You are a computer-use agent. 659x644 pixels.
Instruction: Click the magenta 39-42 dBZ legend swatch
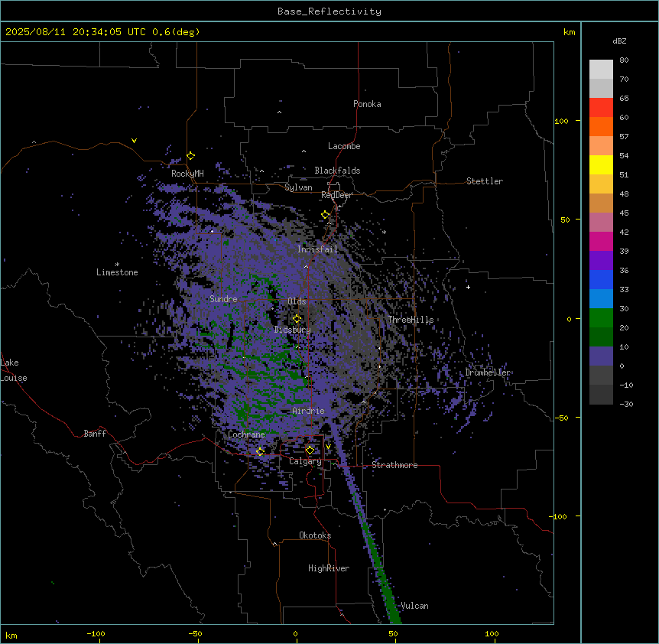point(601,241)
